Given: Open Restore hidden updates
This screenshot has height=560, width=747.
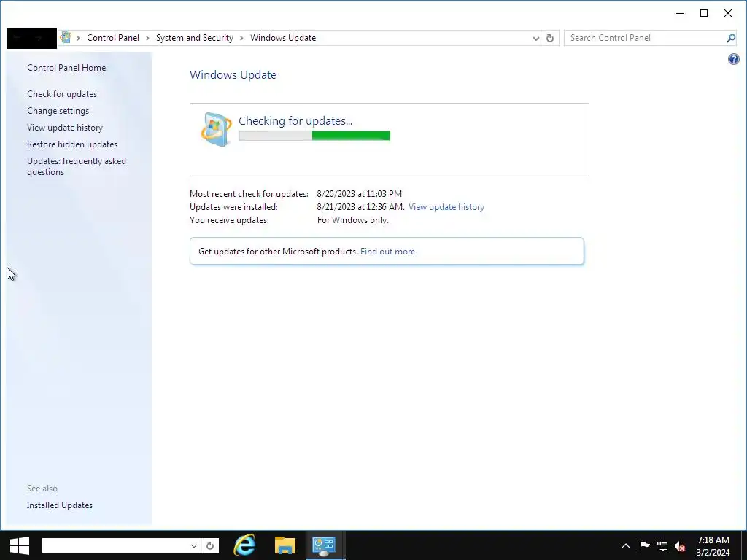Looking at the screenshot, I should pos(72,144).
